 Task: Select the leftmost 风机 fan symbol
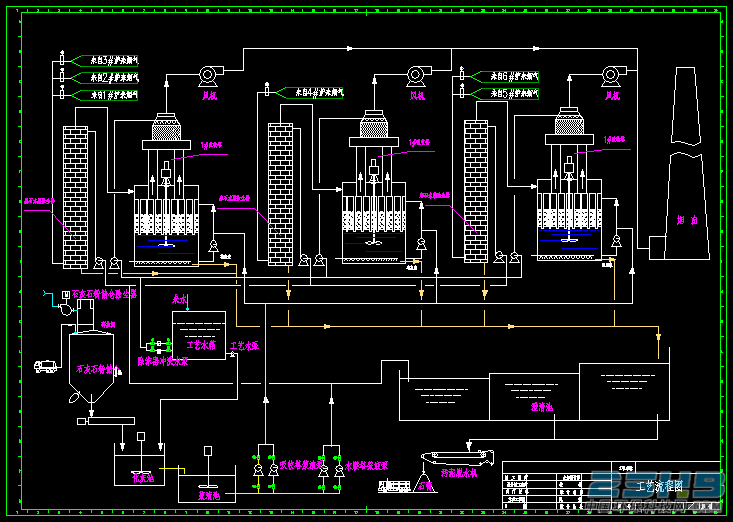[x=207, y=76]
